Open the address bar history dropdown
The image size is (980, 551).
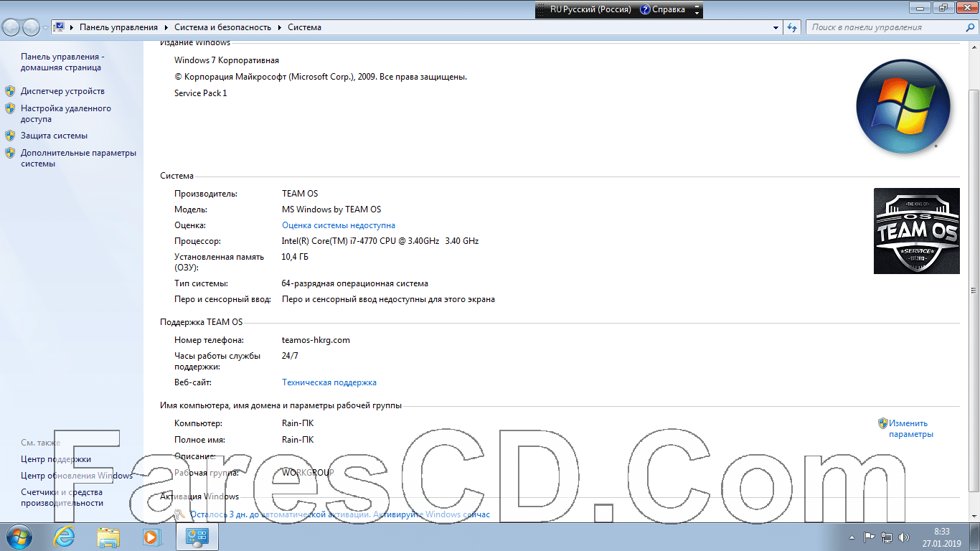coord(776,28)
